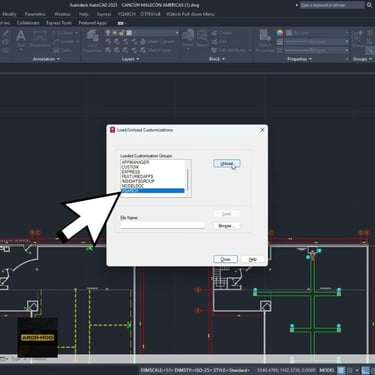This screenshot has width=375, height=375.
Task: Click the File Name input field
Action: tap(162, 225)
